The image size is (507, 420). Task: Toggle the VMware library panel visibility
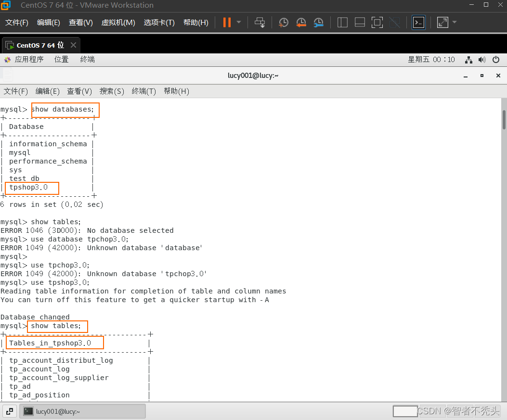[x=342, y=22]
